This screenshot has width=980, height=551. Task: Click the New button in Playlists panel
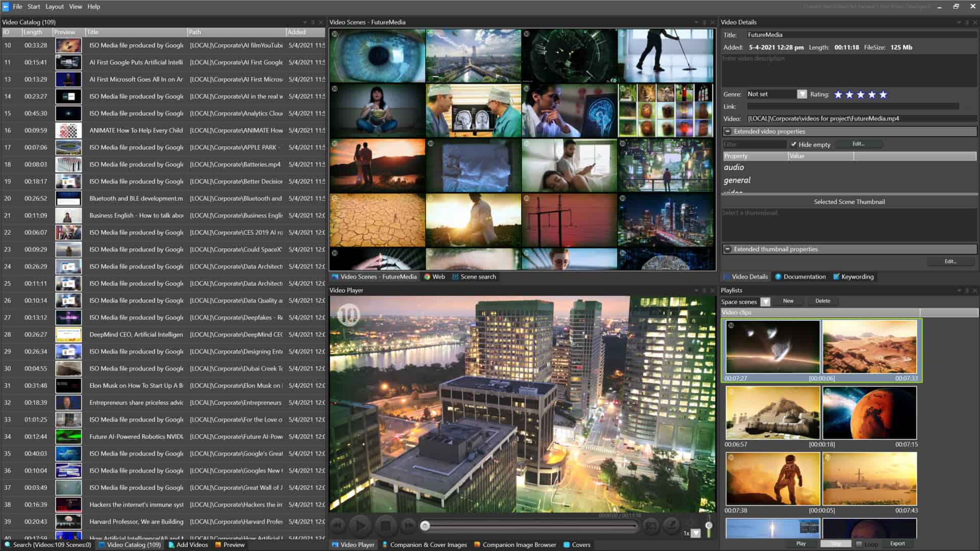[x=787, y=300]
